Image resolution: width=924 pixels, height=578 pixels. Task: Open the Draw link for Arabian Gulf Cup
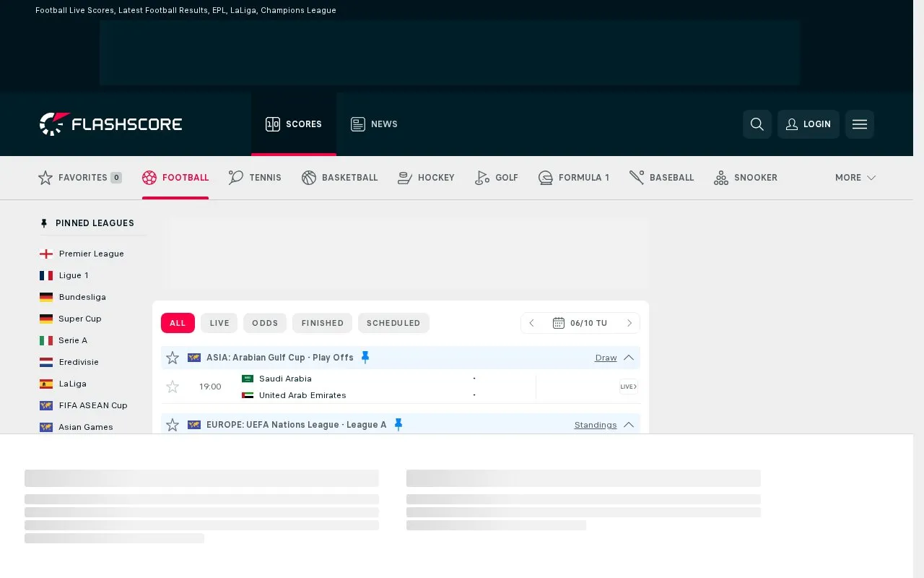[x=606, y=358]
